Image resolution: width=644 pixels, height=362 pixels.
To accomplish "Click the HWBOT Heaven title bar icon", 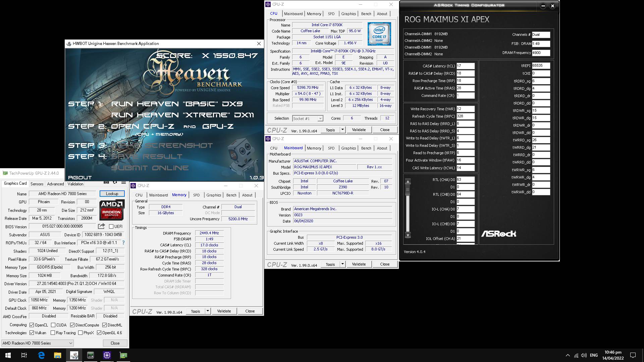I will pos(69,44).
